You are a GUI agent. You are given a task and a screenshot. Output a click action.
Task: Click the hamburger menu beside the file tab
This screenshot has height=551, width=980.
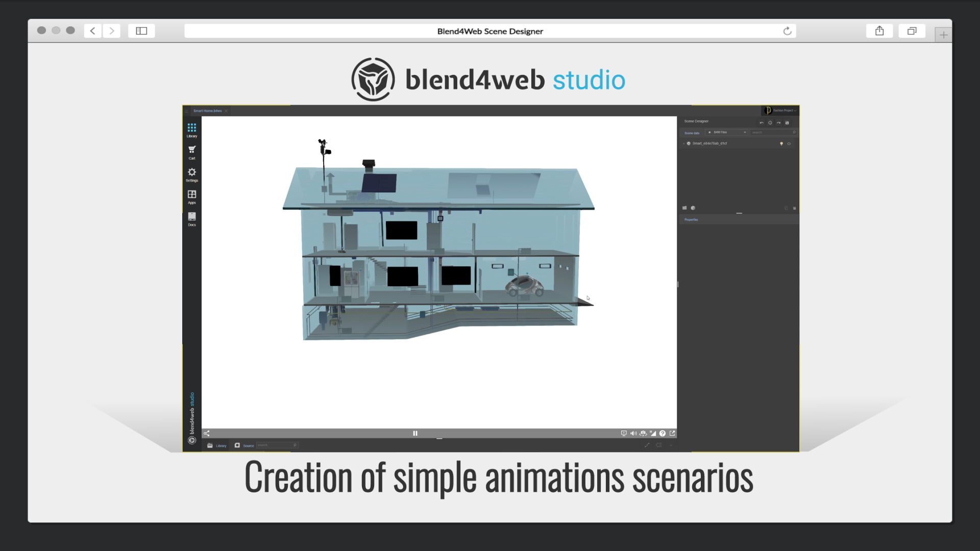click(187, 111)
